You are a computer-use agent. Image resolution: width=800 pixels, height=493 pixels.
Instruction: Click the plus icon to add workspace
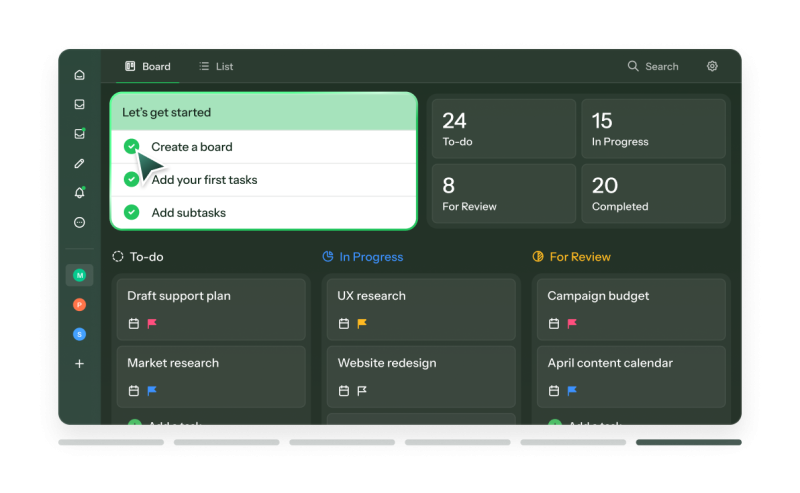(79, 364)
